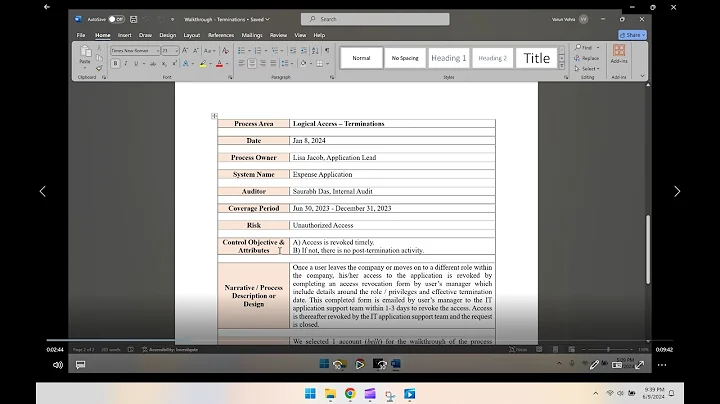The height and width of the screenshot is (404, 720).
Task: Click the Replace button
Action: [x=586, y=58]
